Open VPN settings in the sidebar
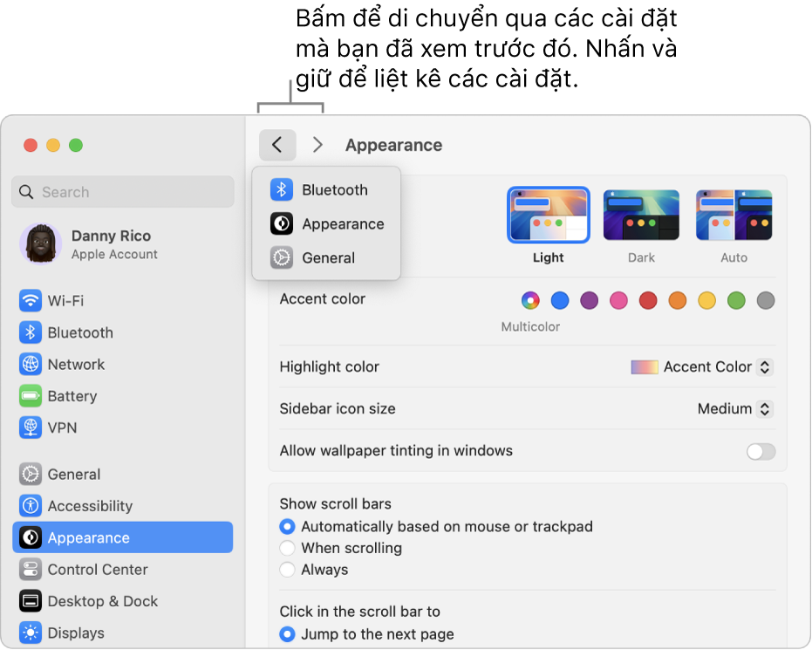Image resolution: width=812 pixels, height=650 pixels. [123, 428]
